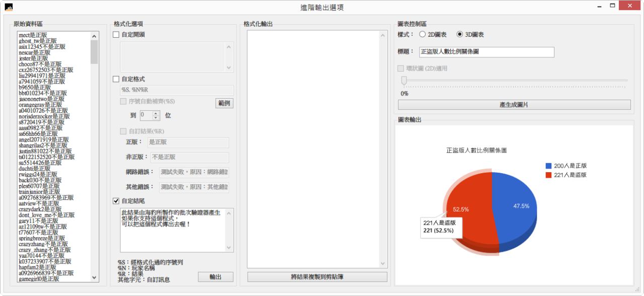Image resolution: width=644 pixels, height=296 pixels.
Task: Uncheck the 自定結尾 checkbox
Action: (x=116, y=201)
